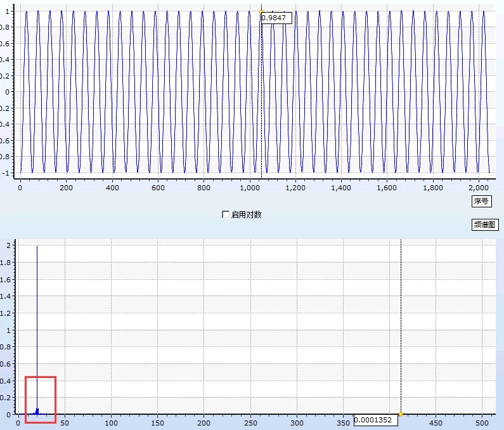Click inside the red highlighted spectrum box
This screenshot has width=504, height=430.
(41, 400)
